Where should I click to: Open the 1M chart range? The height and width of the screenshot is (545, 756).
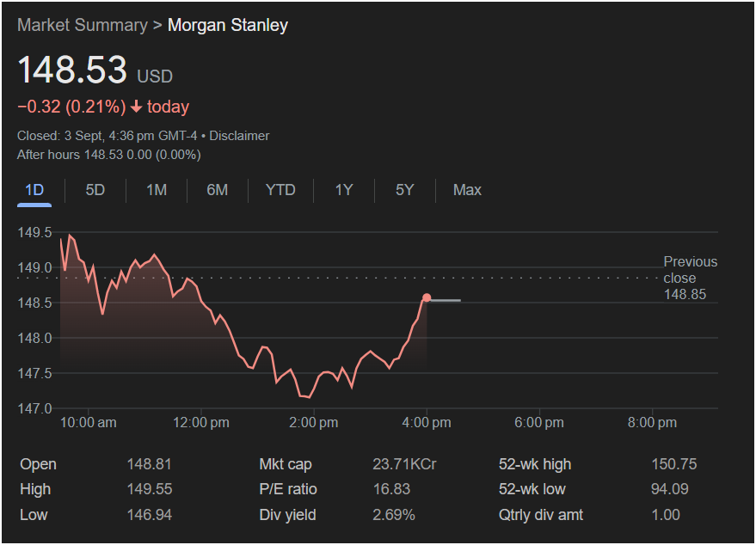pyautogui.click(x=157, y=190)
